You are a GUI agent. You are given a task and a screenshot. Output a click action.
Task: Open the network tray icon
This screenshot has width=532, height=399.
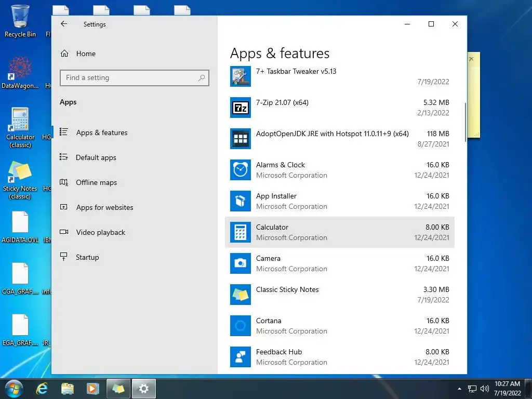point(472,389)
